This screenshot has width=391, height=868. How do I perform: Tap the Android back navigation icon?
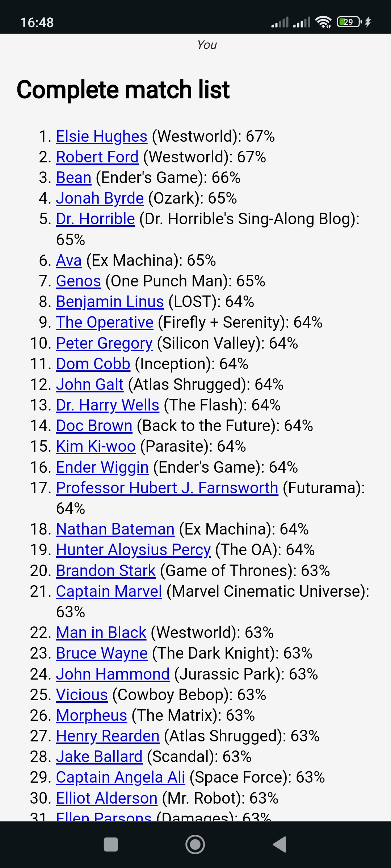click(280, 844)
